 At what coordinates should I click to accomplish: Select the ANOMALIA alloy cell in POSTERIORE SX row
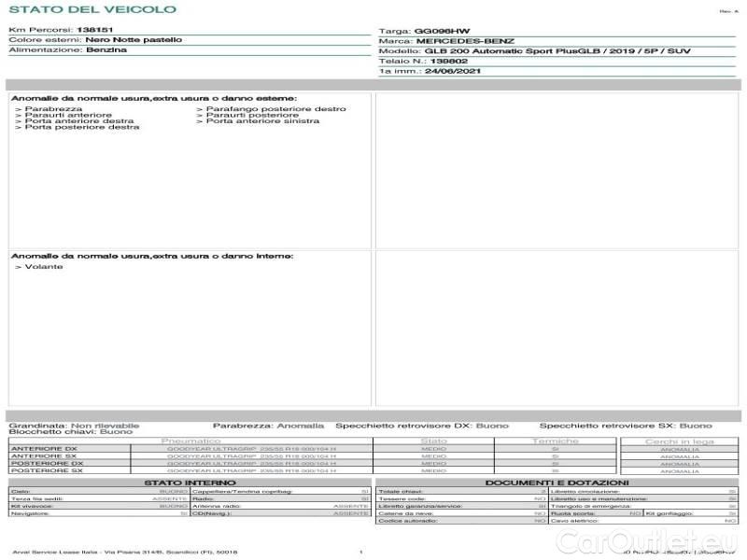pyautogui.click(x=680, y=471)
